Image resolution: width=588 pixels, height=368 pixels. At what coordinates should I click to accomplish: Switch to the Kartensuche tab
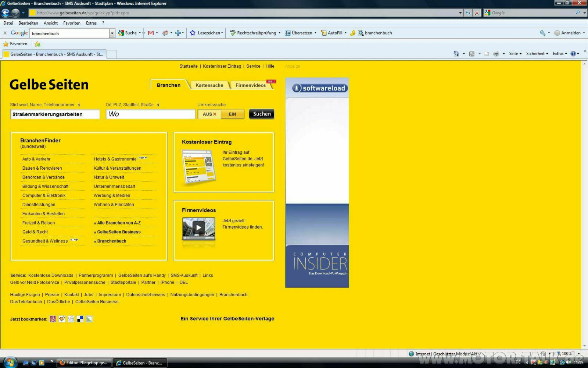pyautogui.click(x=209, y=85)
